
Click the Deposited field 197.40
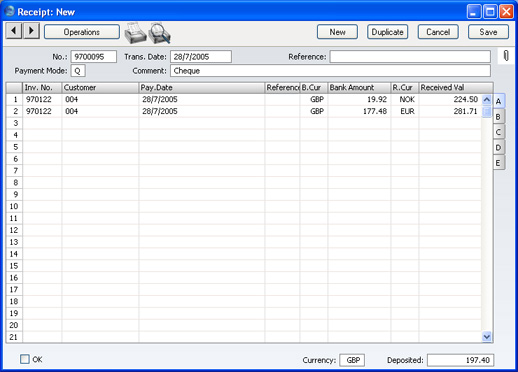click(x=460, y=360)
